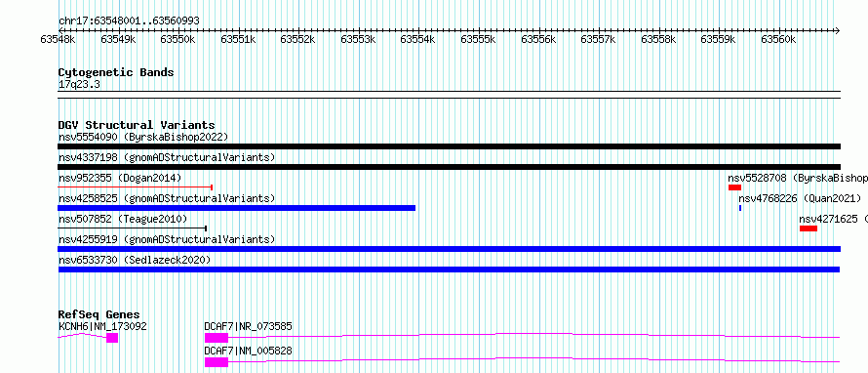Click the DGV Structural Variants track title
The width and height of the screenshot is (868, 373).
(137, 125)
